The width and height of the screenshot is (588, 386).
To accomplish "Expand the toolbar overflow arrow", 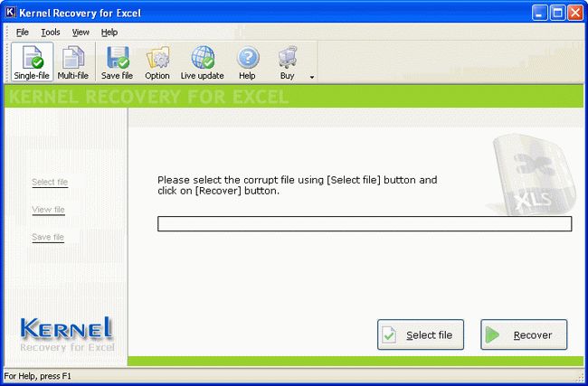I will click(312, 77).
